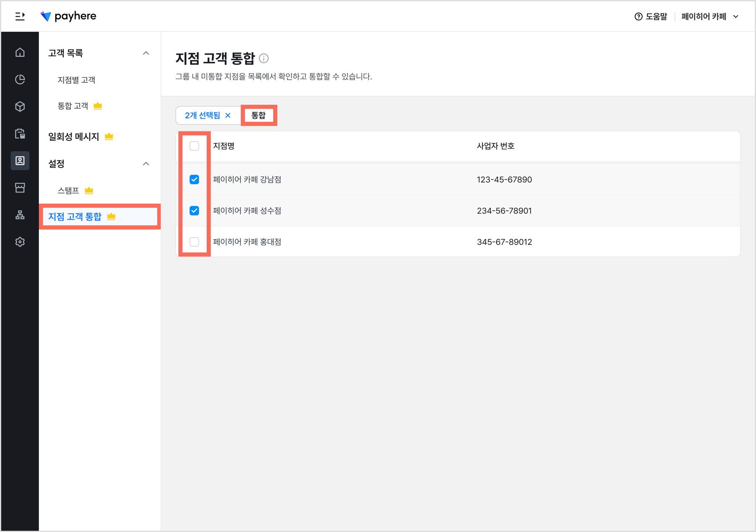Viewport: 756px width, 532px height.
Task: Clear selection with X in 2개 선택됨
Action: pyautogui.click(x=228, y=115)
